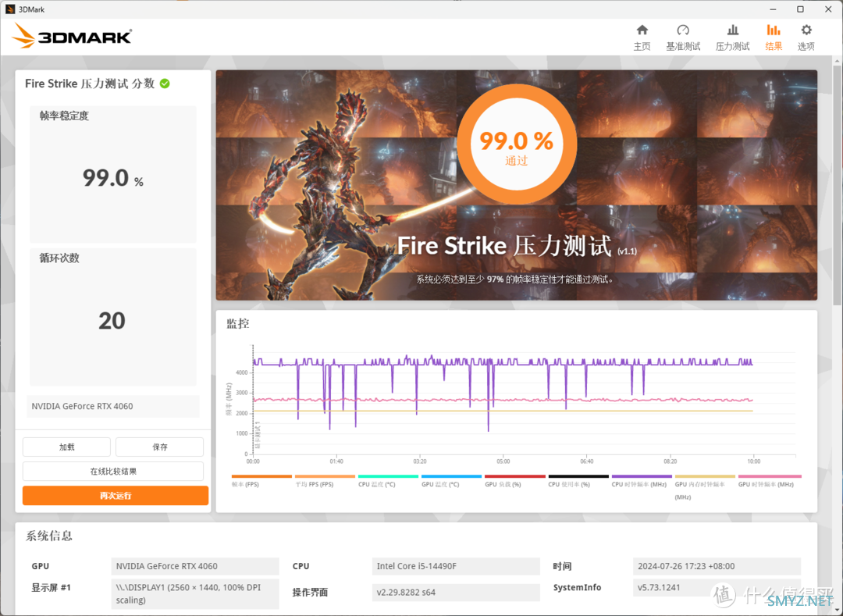Toggle the 帧率 (FPS) chart series
The height and width of the screenshot is (616, 843).
pyautogui.click(x=261, y=481)
